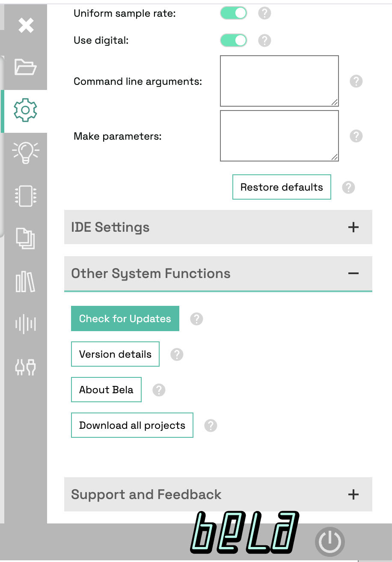Turn off the Use digital toggle
Image resolution: width=392 pixels, height=562 pixels.
(234, 40)
